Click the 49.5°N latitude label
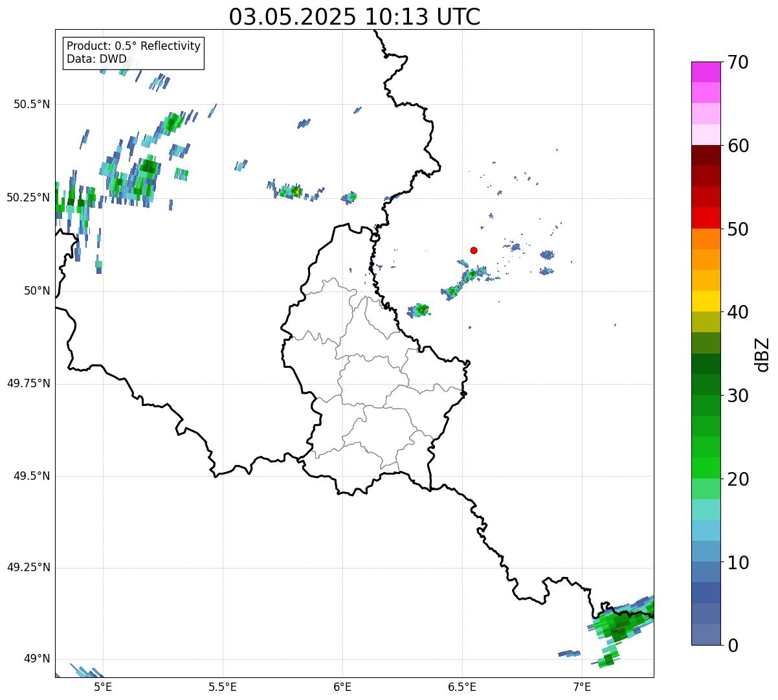This screenshot has width=778, height=700. pos(32,476)
